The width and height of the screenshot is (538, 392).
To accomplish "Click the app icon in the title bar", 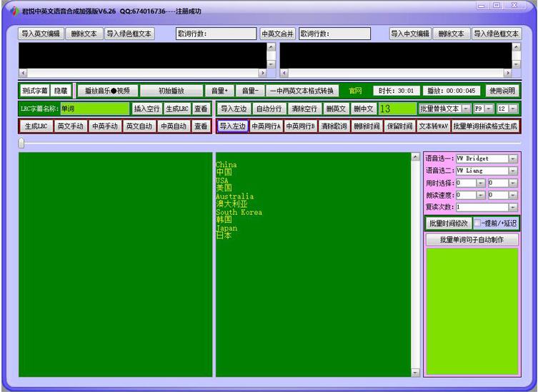I will coord(15,11).
